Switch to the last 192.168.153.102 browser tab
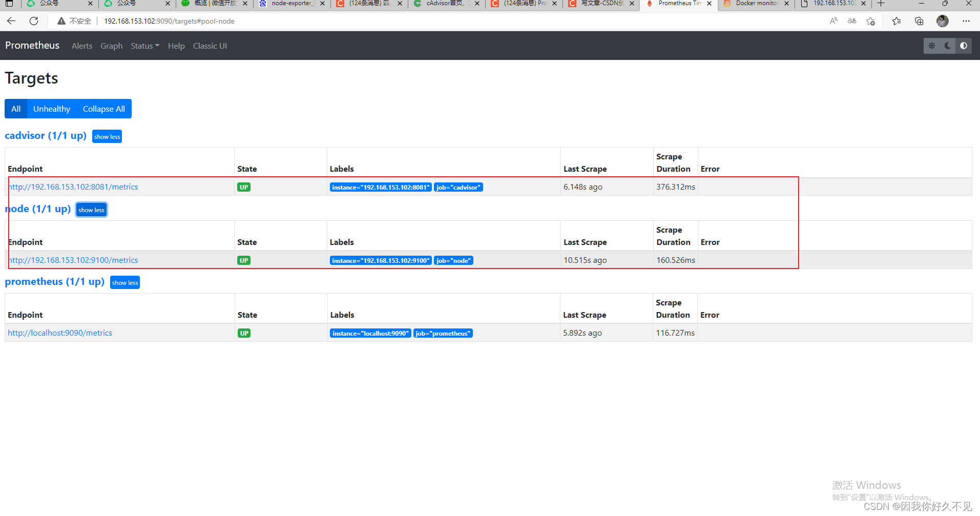The width and height of the screenshot is (980, 516). [x=833, y=4]
